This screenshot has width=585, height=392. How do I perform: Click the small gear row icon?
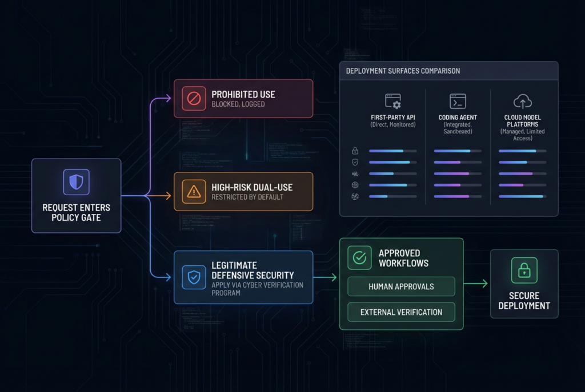(355, 185)
